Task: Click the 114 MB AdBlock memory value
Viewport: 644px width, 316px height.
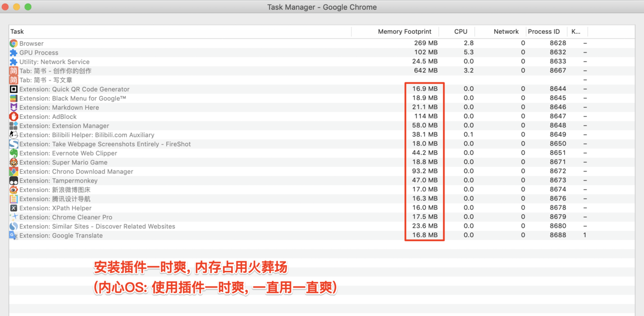Action: pyautogui.click(x=426, y=116)
